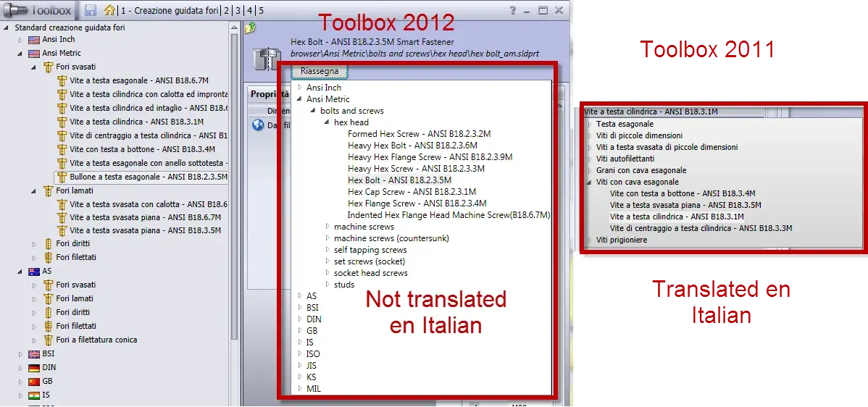Image resolution: width=868 pixels, height=407 pixels.
Task: Click the US flag beside Ansi Metric
Action: 34,54
